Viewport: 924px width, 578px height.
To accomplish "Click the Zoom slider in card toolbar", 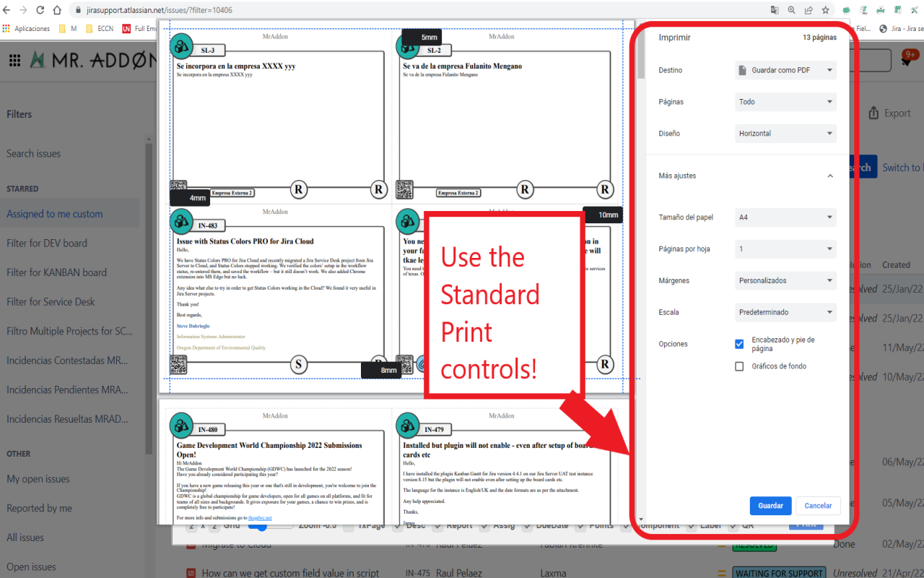I will 271,527.
